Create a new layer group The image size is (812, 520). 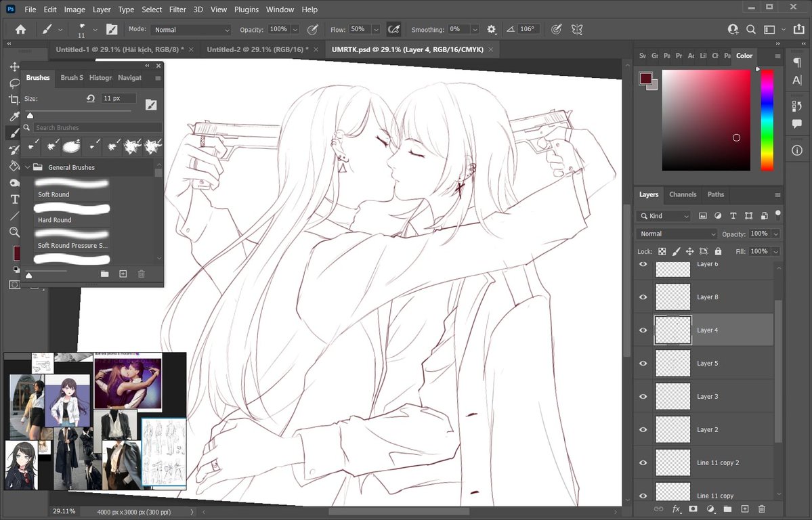(727, 509)
